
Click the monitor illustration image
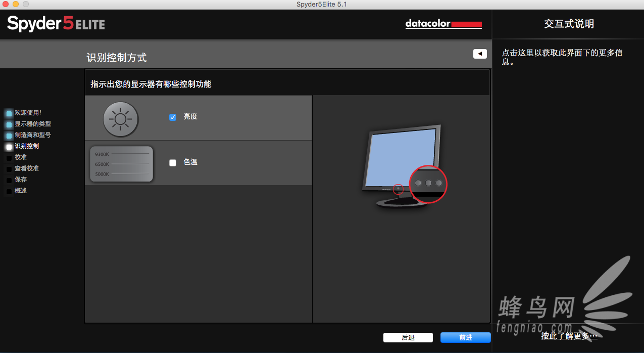[405, 166]
